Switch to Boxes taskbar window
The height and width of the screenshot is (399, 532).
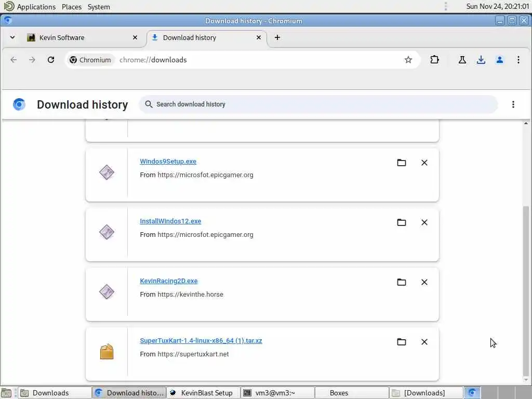[352, 393]
